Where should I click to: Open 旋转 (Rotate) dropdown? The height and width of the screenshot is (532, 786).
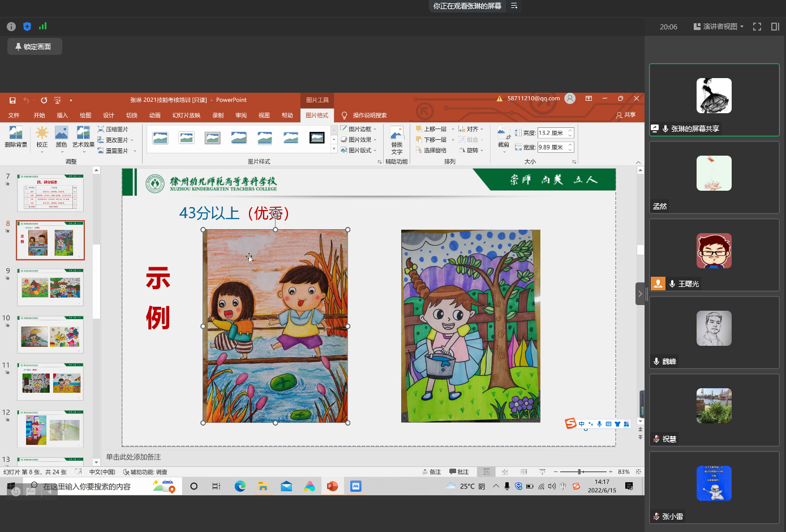pyautogui.click(x=471, y=151)
